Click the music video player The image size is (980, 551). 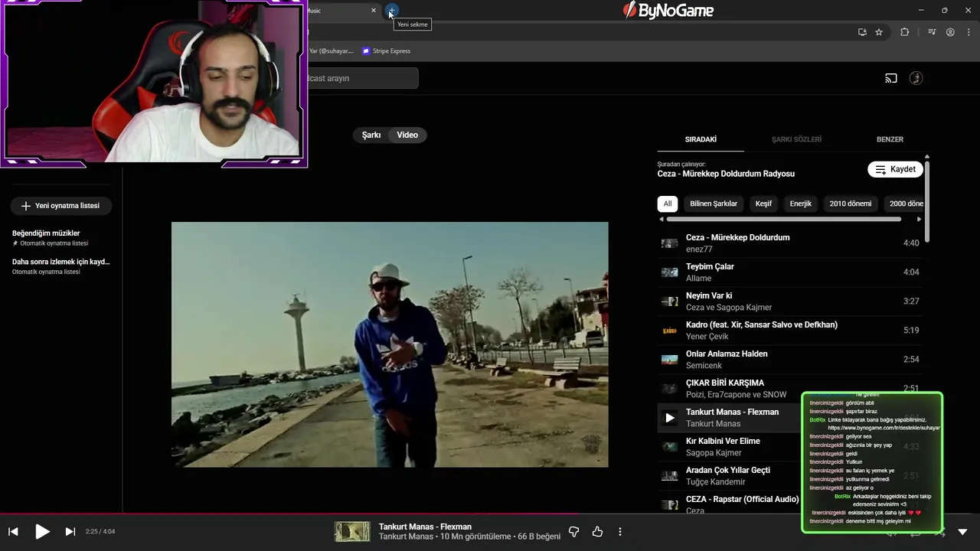coord(390,344)
